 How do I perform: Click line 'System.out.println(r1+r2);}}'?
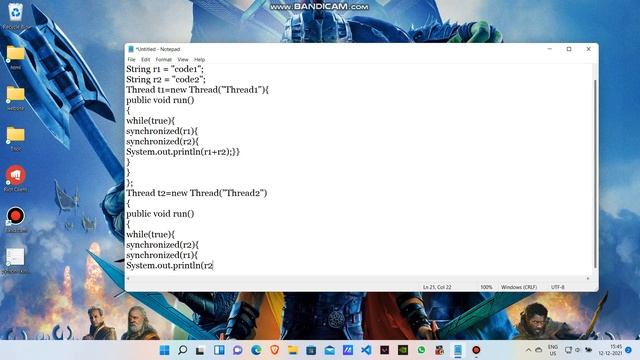pyautogui.click(x=183, y=152)
